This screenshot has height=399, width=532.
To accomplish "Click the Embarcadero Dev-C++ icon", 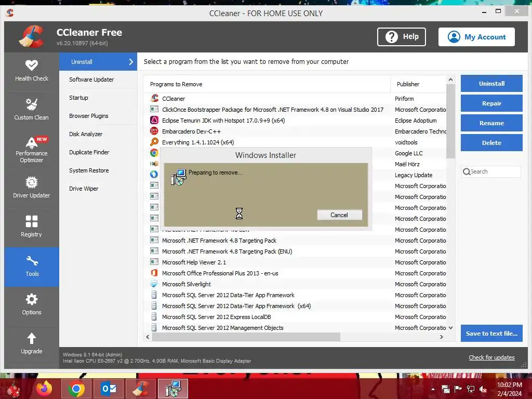I will (154, 131).
